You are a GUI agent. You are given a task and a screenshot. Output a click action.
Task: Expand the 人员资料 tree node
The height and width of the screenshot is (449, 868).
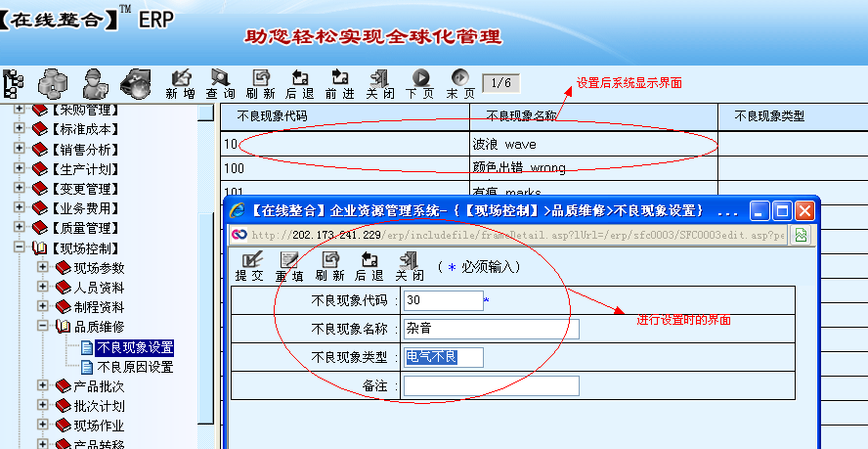tap(43, 288)
